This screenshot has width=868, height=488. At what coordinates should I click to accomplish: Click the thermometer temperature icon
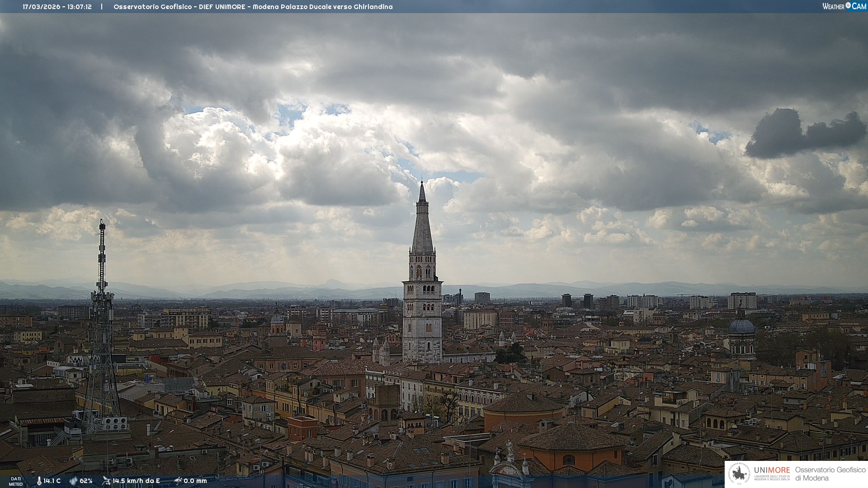pyautogui.click(x=39, y=481)
